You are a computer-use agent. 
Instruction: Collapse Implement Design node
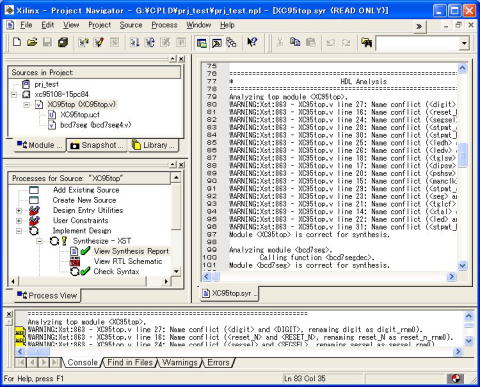(x=19, y=231)
